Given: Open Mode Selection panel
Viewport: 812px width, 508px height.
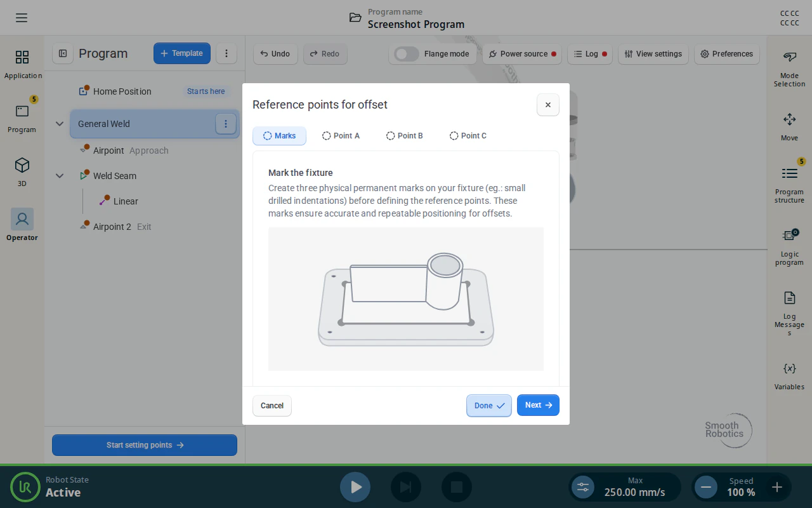Looking at the screenshot, I should pyautogui.click(x=789, y=69).
